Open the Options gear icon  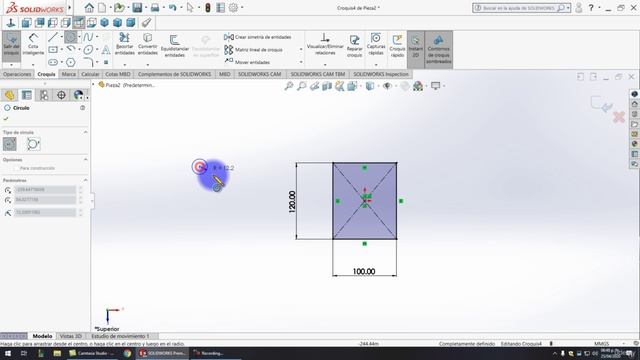[x=233, y=7]
